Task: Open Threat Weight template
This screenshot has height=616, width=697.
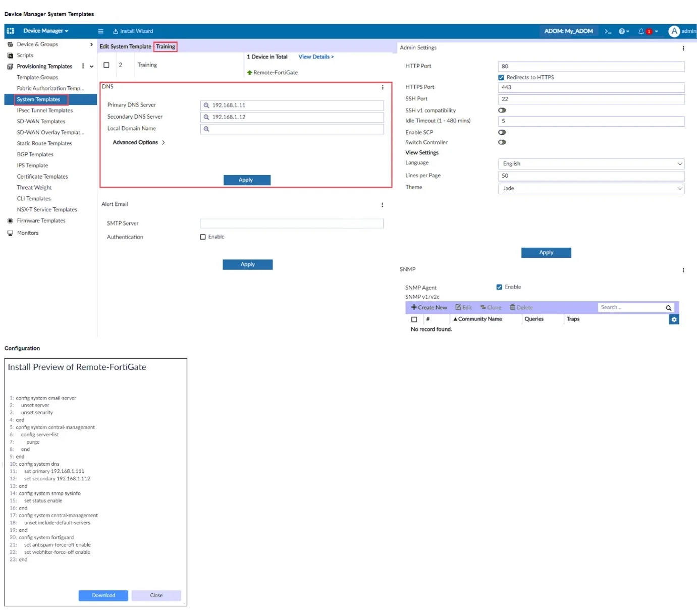Action: point(34,188)
